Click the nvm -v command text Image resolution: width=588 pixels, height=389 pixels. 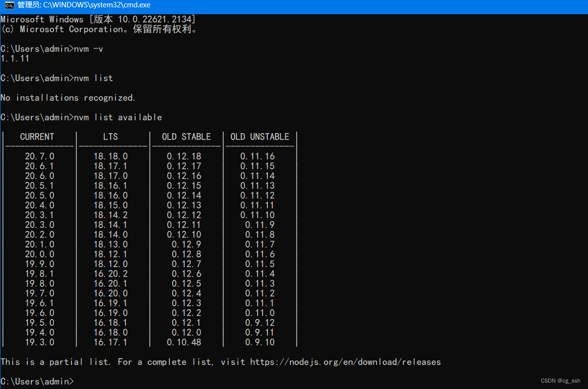pos(90,48)
